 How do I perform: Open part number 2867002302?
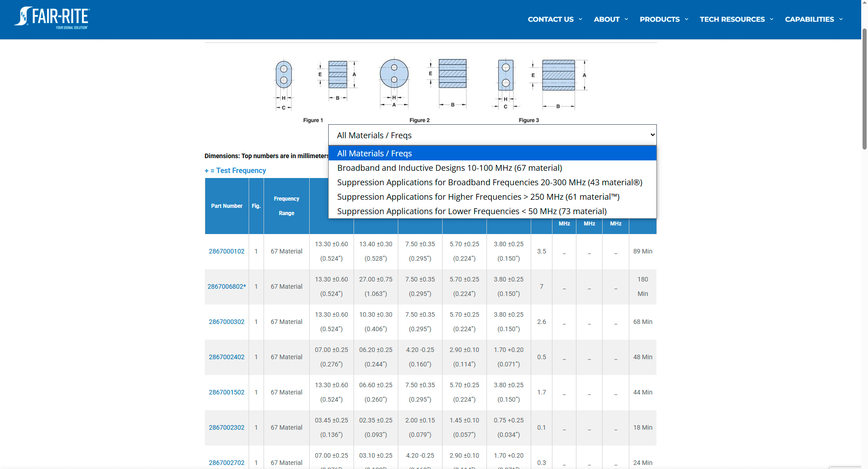point(226,428)
